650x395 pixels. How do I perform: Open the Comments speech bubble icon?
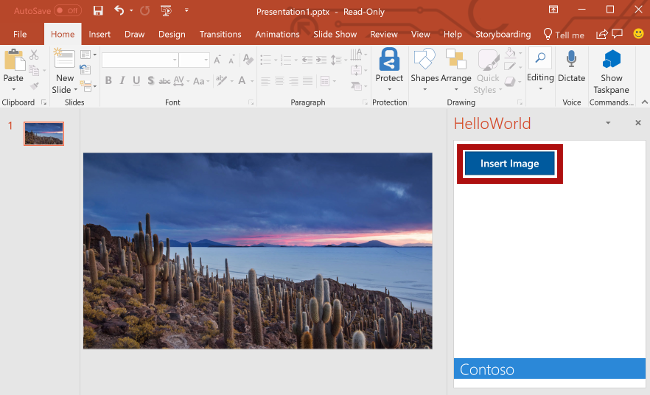click(617, 34)
